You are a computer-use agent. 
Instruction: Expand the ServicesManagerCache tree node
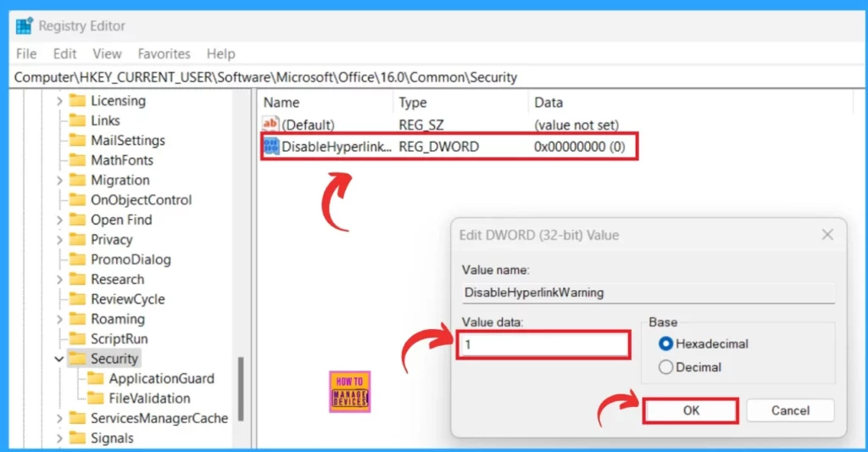pos(59,418)
